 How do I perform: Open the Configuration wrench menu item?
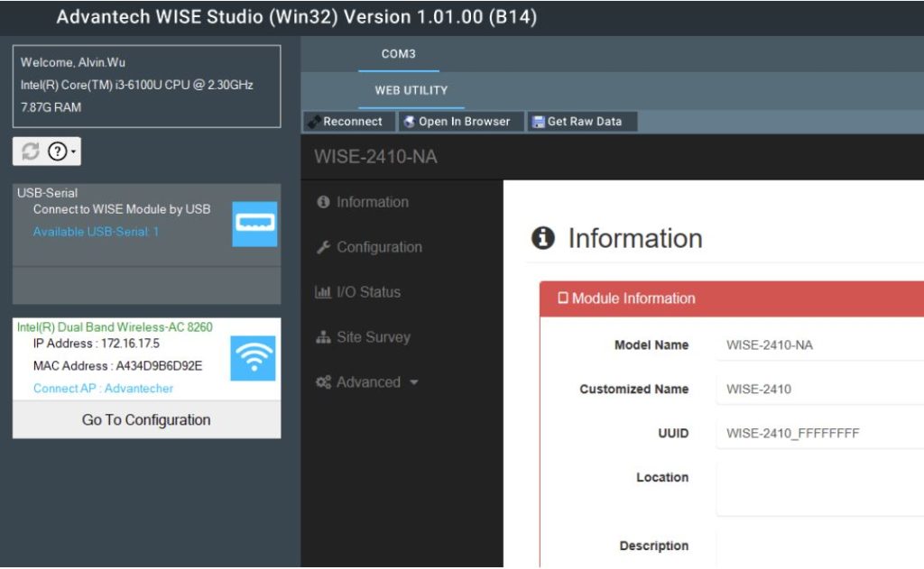pos(378,247)
